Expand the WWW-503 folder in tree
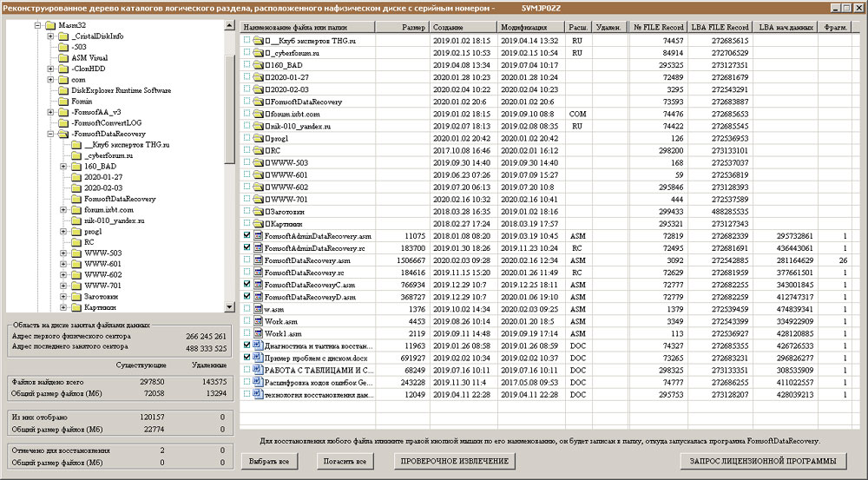Viewport: 868px width, 480px height. click(63, 253)
